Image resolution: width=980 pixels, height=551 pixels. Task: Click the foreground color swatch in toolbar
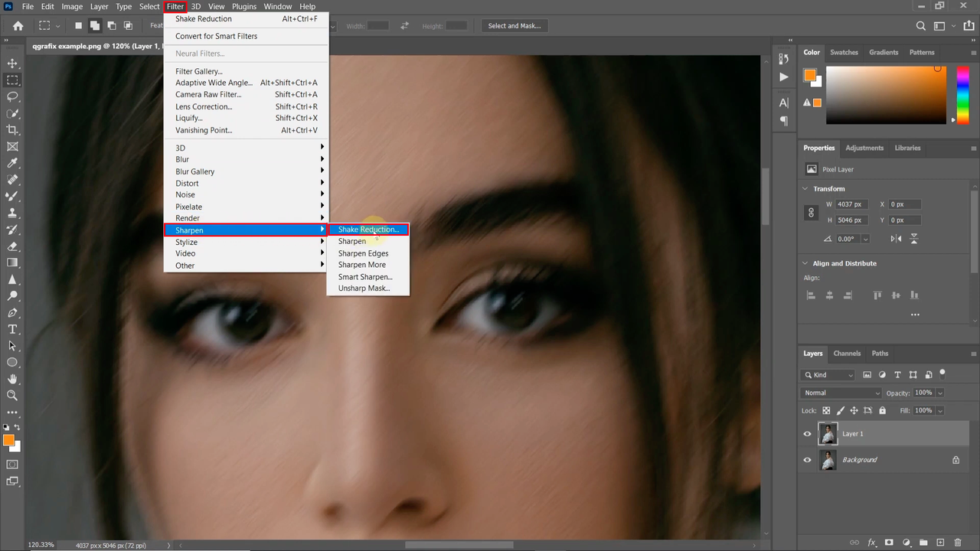click(8, 440)
